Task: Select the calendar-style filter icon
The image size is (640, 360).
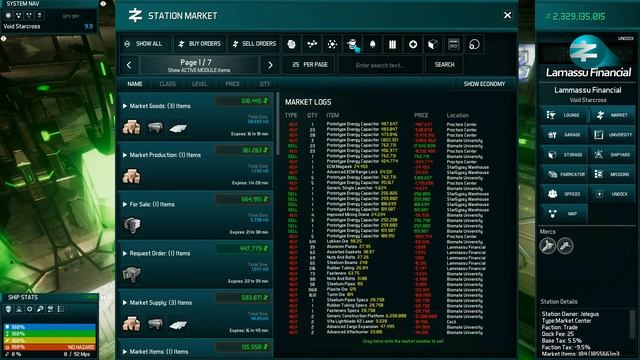Action: point(453,44)
